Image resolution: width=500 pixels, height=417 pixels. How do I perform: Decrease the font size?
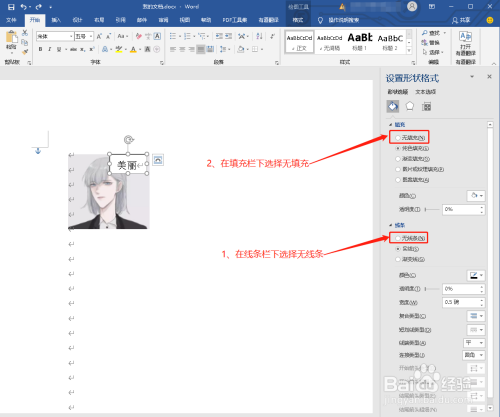coord(108,36)
